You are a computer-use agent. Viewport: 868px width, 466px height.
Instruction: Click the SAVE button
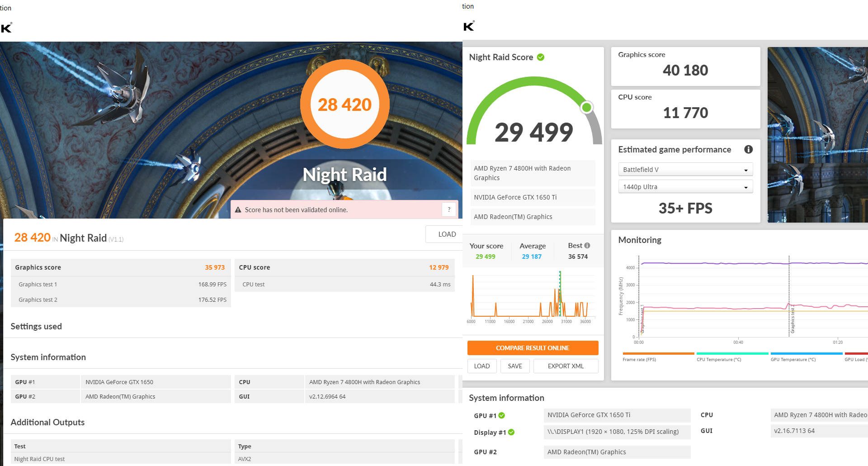[x=515, y=366]
